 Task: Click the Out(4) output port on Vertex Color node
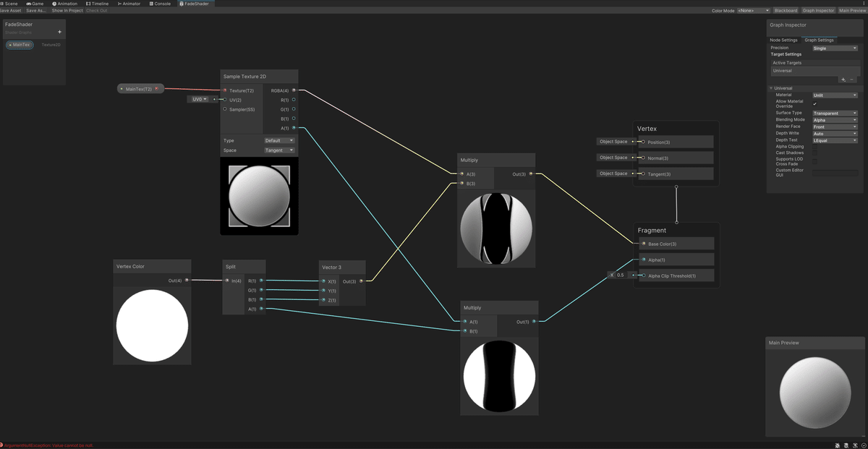tap(187, 280)
